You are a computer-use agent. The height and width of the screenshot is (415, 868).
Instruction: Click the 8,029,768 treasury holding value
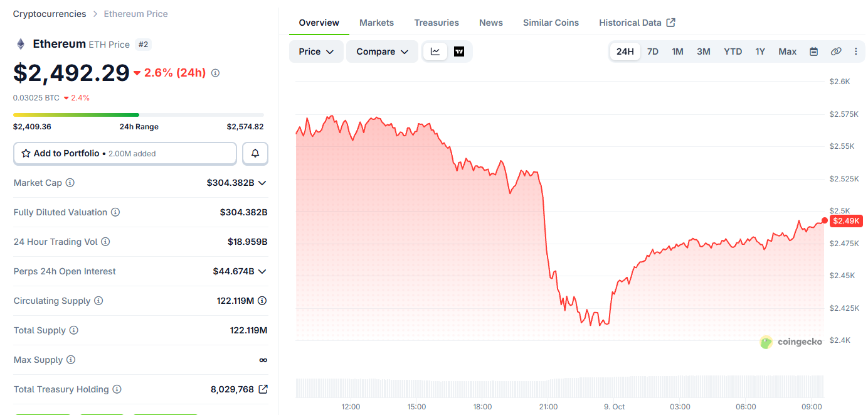[232, 389]
